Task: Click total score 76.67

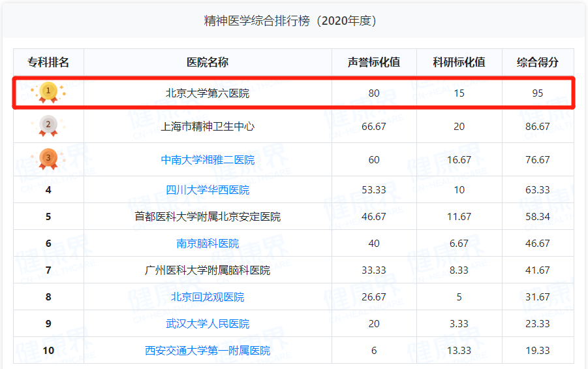Action: pos(538,160)
